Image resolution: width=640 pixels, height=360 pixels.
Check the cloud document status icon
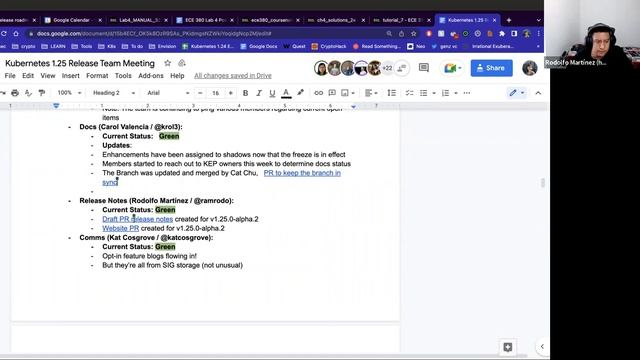click(182, 63)
